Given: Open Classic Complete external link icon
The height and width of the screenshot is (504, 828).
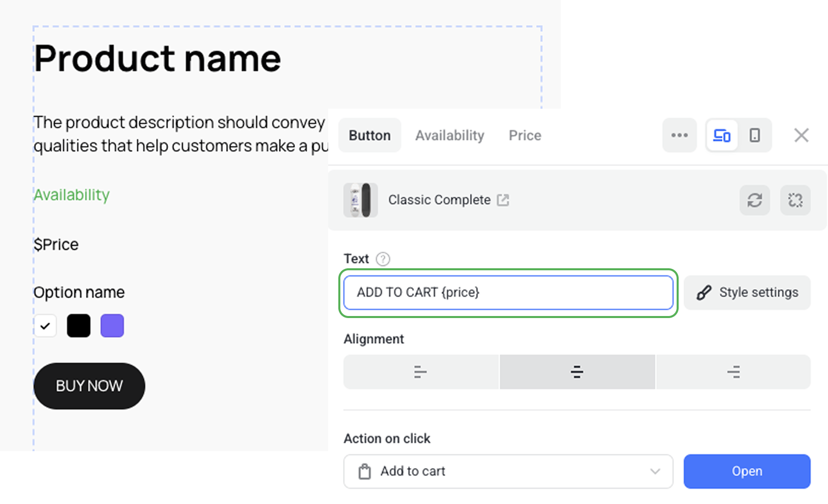Looking at the screenshot, I should (x=503, y=200).
